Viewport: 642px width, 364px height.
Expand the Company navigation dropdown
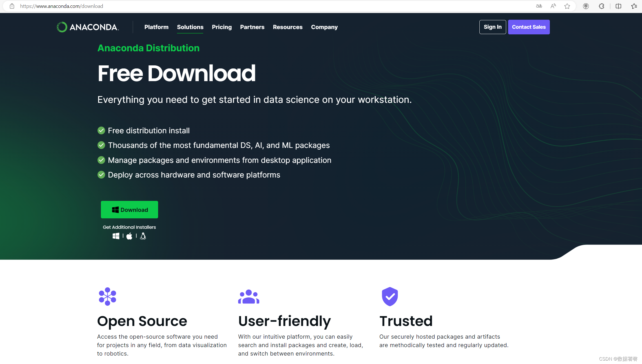(324, 27)
